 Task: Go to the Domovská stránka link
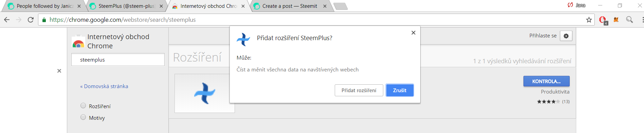[104, 86]
